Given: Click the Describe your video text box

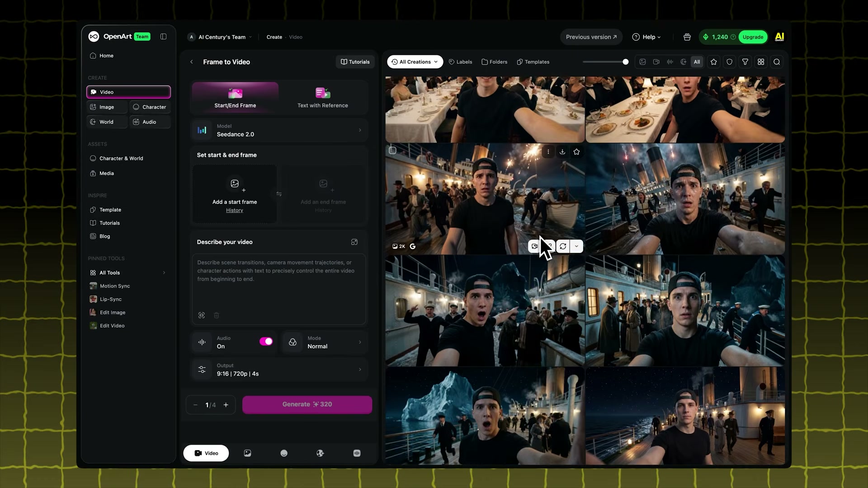Looking at the screenshot, I should [279, 289].
